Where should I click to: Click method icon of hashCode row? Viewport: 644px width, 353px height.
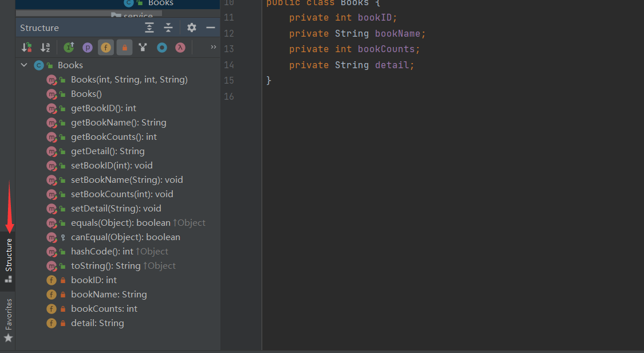click(x=52, y=252)
